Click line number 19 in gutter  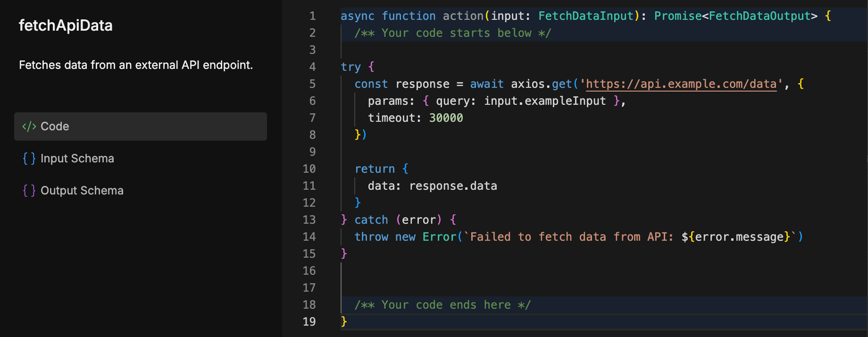(309, 322)
